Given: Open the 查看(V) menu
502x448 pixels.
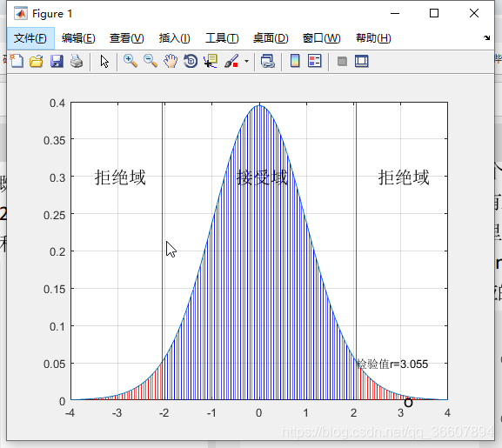Looking at the screenshot, I should coord(127,38).
